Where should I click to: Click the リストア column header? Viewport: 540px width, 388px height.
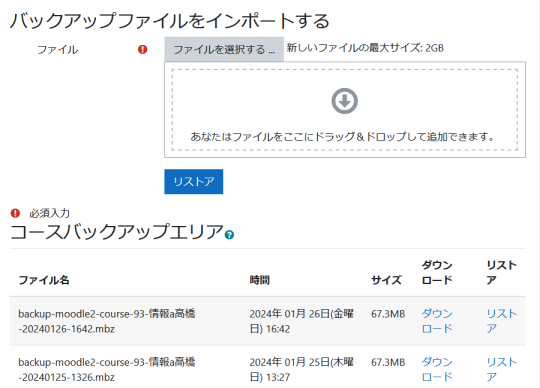501,272
